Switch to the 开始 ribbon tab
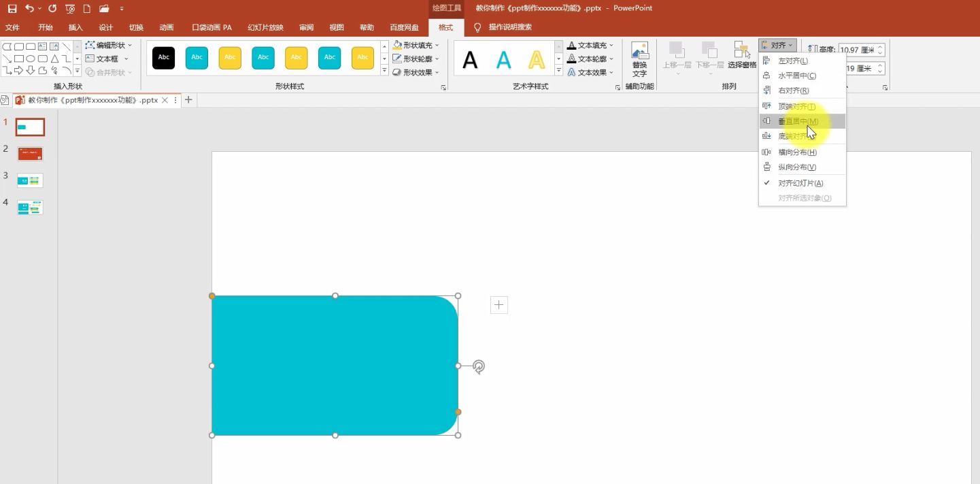Screen dimensions: 980x484 (46, 27)
